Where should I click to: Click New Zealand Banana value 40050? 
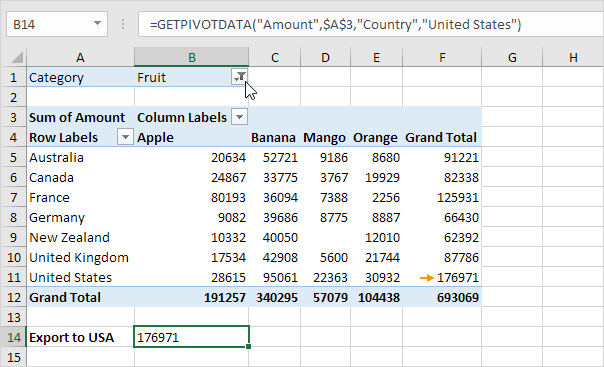(275, 237)
